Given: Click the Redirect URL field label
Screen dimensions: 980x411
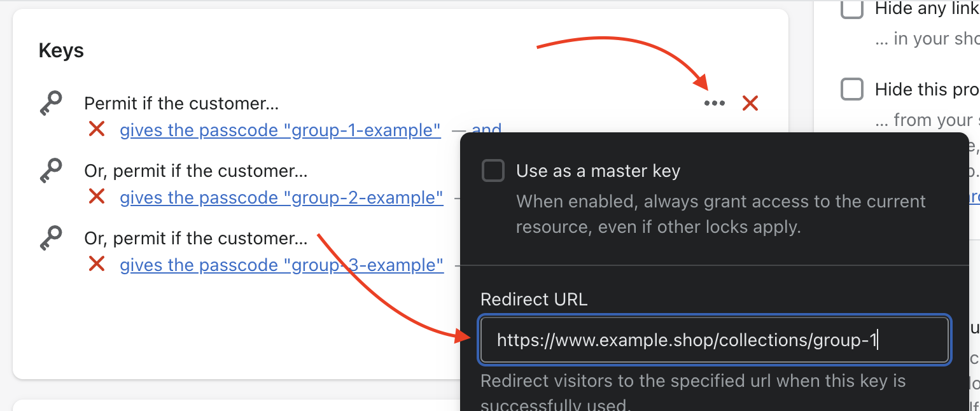Looking at the screenshot, I should [x=534, y=299].
